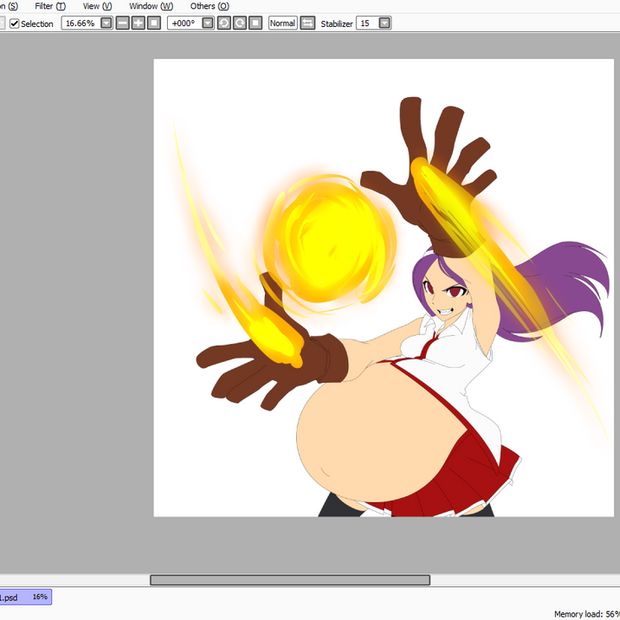Toggle the Selection checkbox
The width and height of the screenshot is (620, 620).
[x=15, y=23]
